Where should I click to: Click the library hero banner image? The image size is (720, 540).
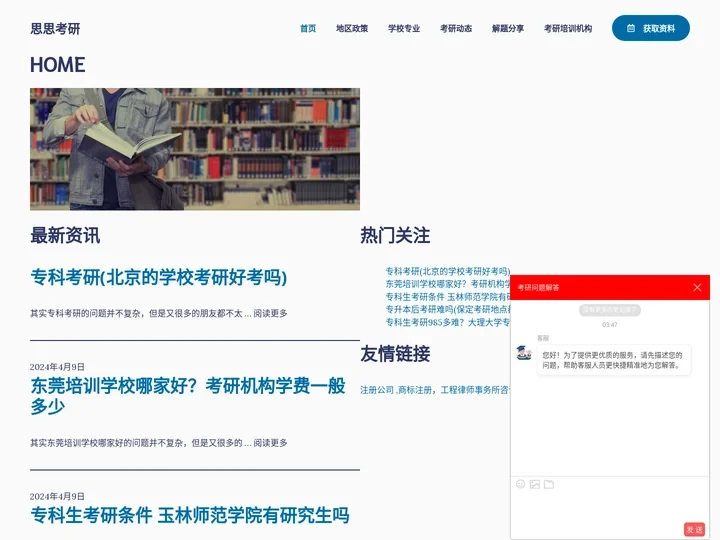point(195,149)
